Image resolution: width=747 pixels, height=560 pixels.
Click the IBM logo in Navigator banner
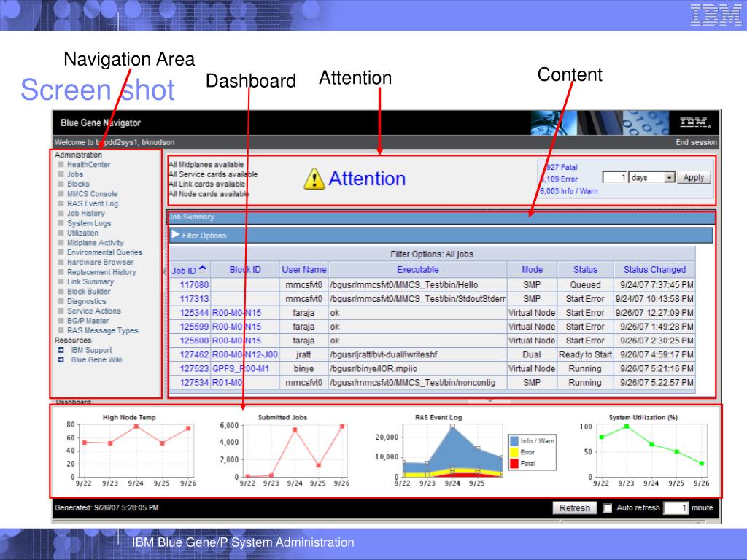coord(695,123)
